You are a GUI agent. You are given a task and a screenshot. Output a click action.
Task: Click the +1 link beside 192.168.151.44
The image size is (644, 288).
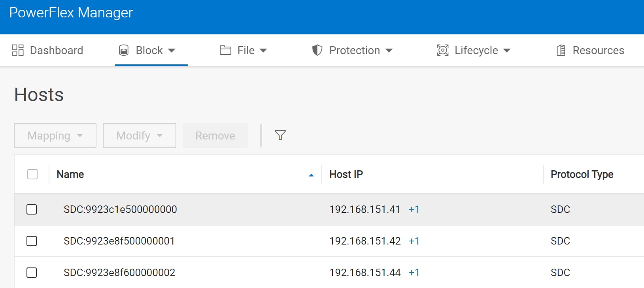pyautogui.click(x=414, y=273)
